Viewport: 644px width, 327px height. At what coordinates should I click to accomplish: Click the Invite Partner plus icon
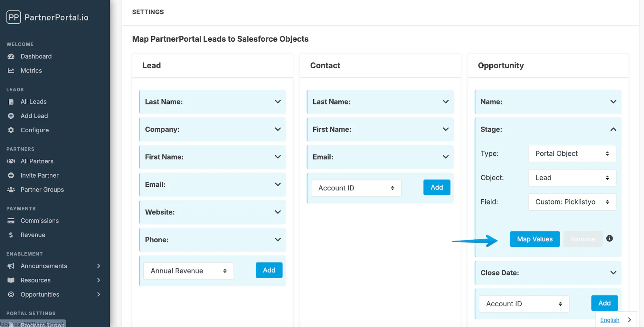(11, 175)
